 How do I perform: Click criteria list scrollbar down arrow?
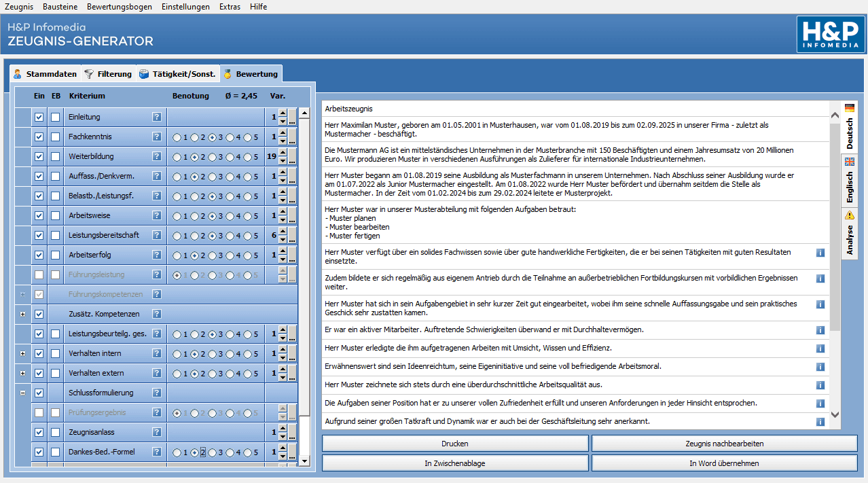click(304, 461)
